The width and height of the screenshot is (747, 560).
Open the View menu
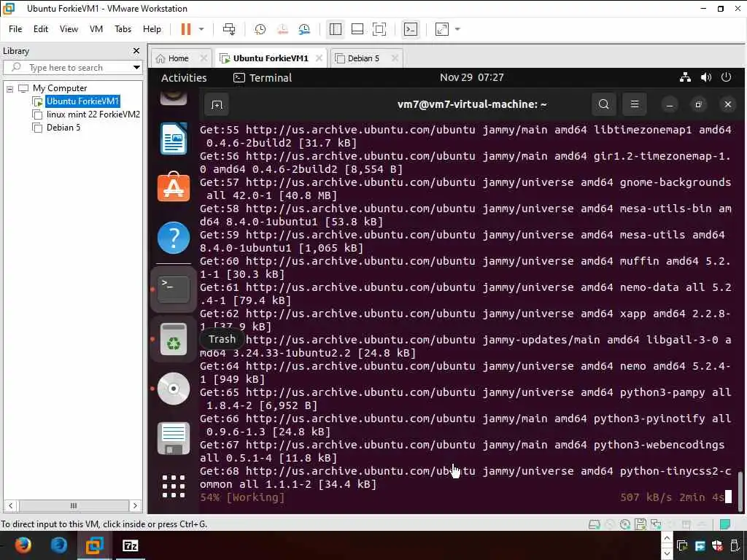point(69,29)
